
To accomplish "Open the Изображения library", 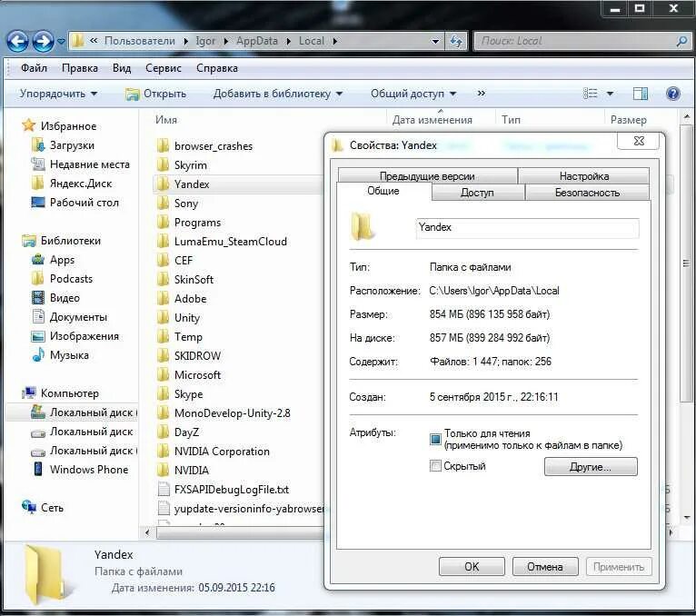I will pyautogui.click(x=85, y=336).
